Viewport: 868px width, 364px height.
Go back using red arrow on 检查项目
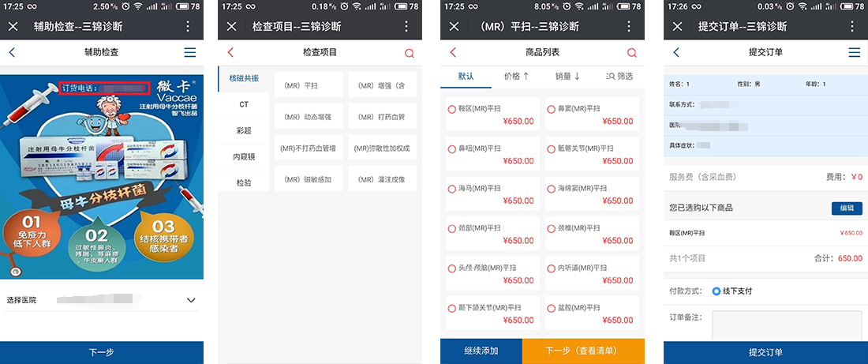[x=230, y=53]
